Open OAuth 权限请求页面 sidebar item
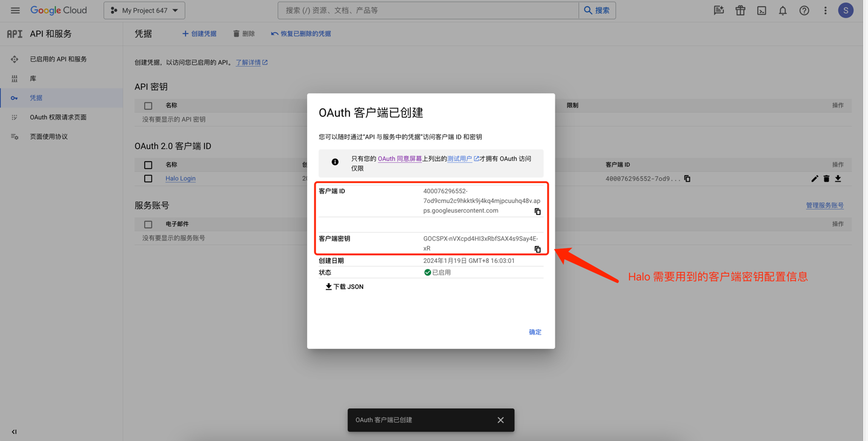This screenshot has height=441, width=868. 61,118
